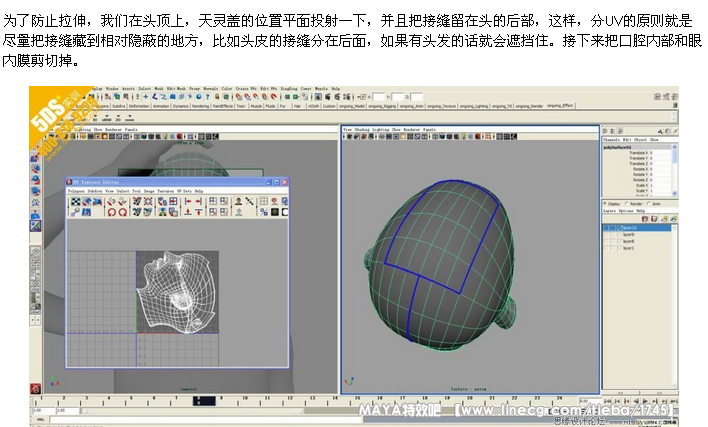
Task: Select layer8 in the layer list
Action: pos(629,241)
